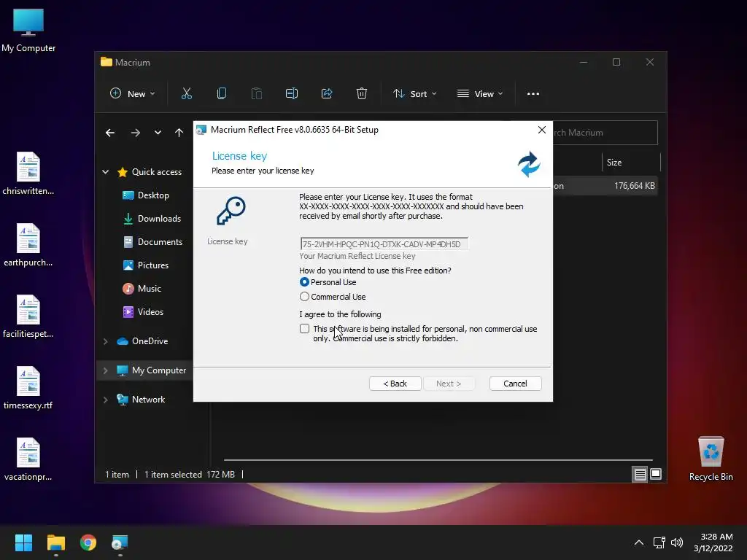Click the disabled Next button
This screenshot has width=747, height=560.
(449, 384)
